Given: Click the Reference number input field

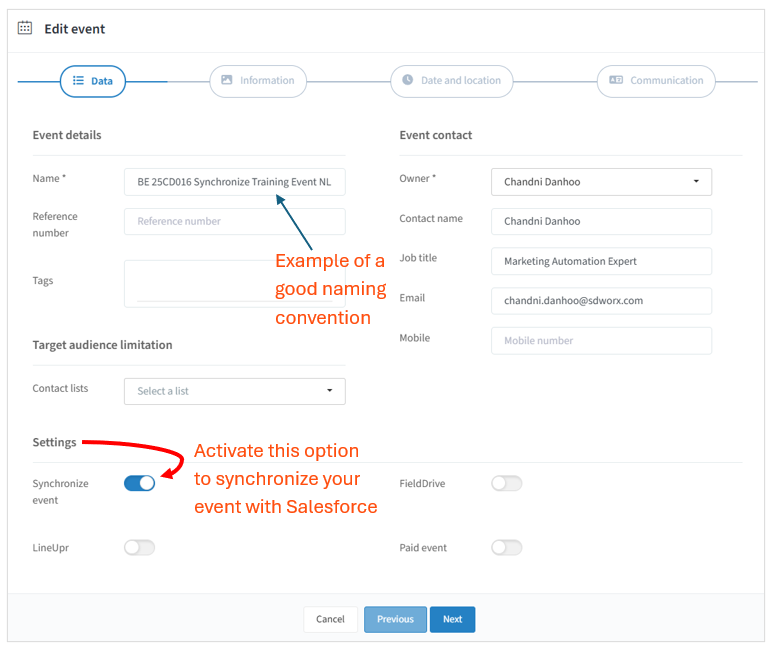Looking at the screenshot, I should (235, 221).
